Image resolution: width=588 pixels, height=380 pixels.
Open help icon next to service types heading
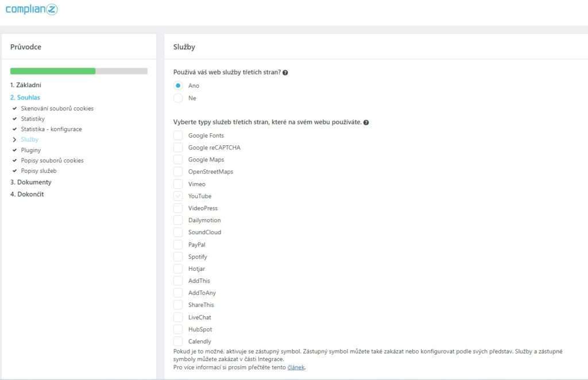pos(366,122)
